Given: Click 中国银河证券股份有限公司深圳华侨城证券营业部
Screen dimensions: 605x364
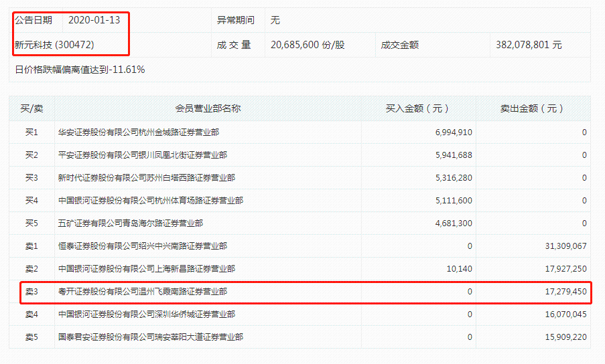Looking at the screenshot, I should (147, 314).
